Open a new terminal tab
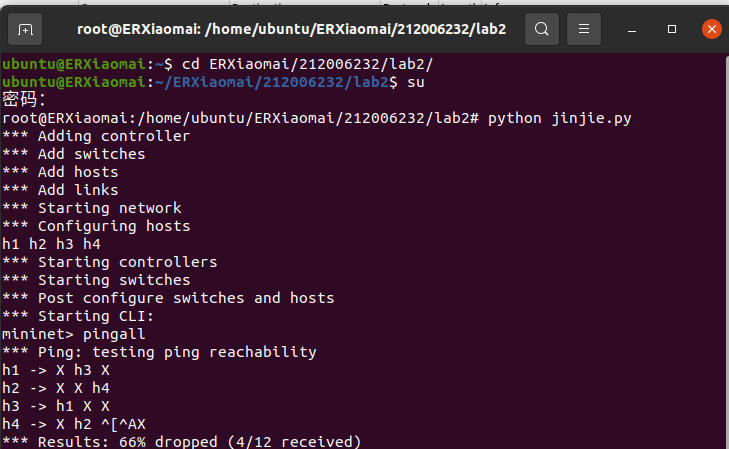This screenshot has width=729, height=449. click(x=26, y=29)
